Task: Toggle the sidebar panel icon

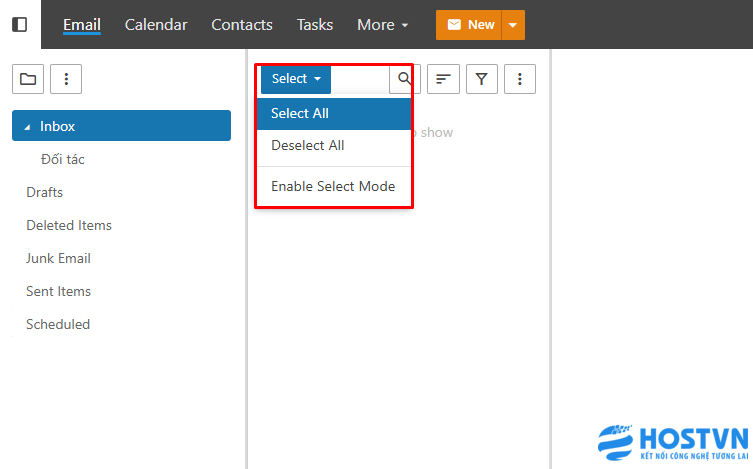Action: point(20,24)
